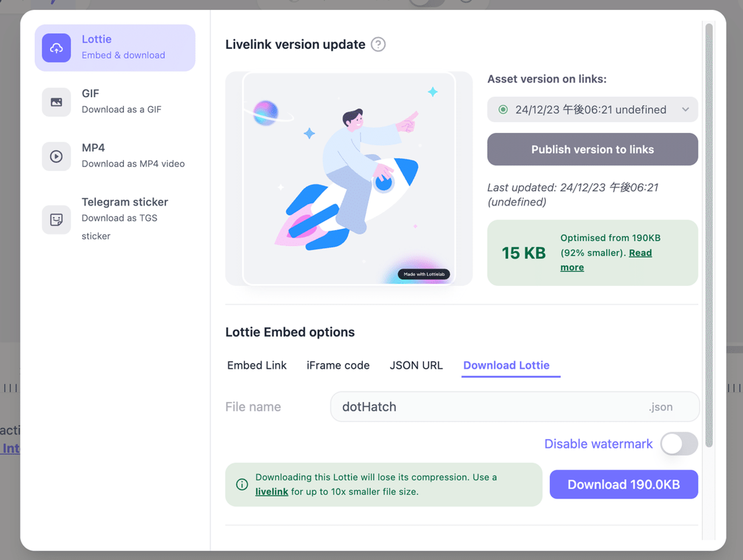743x560 pixels.
Task: Toggle the Disable watermark switch
Action: pyautogui.click(x=679, y=443)
